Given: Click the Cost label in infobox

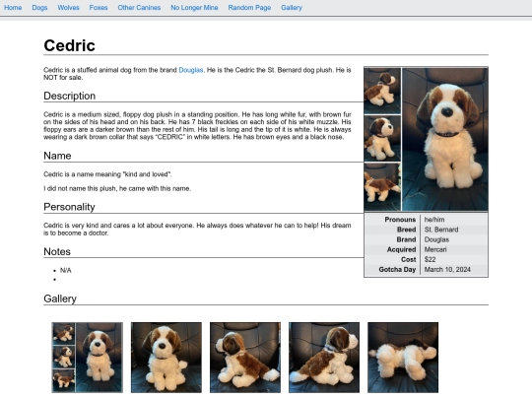Looking at the screenshot, I should tap(409, 259).
